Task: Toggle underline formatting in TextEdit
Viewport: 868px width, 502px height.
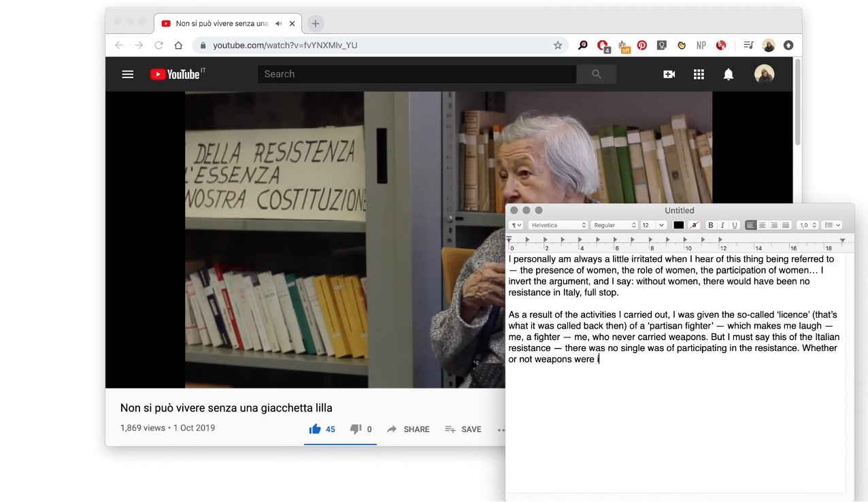Action: (x=734, y=225)
